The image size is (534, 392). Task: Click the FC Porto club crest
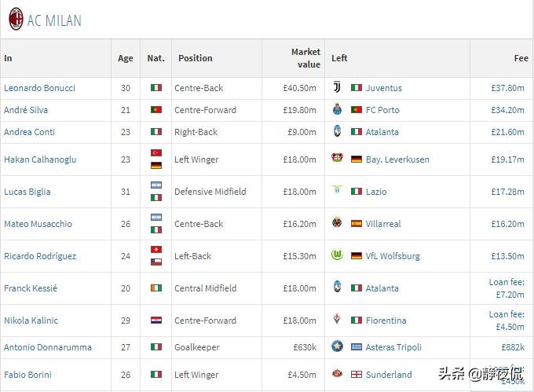click(x=338, y=110)
